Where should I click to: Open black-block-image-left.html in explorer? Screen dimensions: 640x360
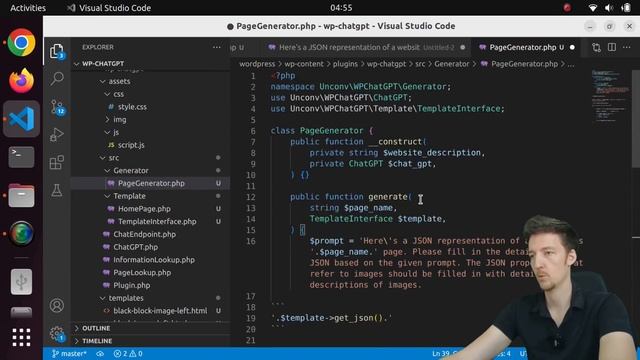tap(151, 311)
